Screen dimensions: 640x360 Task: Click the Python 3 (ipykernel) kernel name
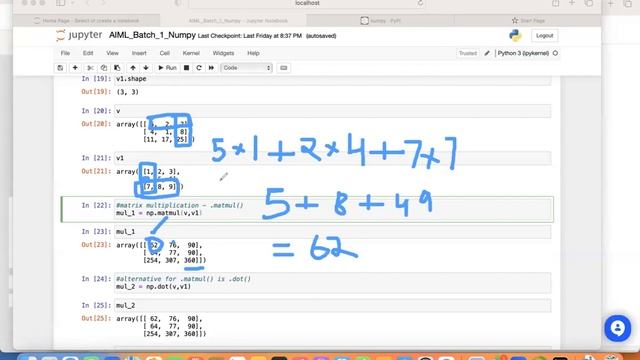(523, 53)
